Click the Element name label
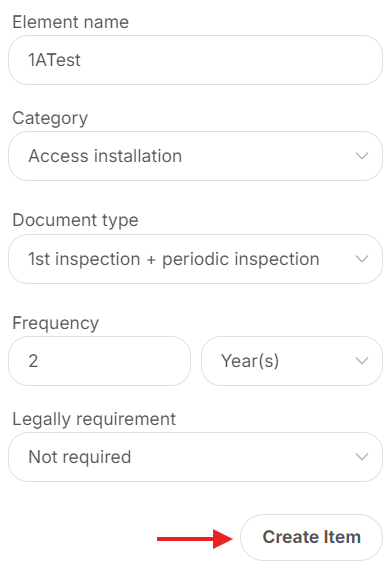The width and height of the screenshot is (388, 568). (71, 22)
